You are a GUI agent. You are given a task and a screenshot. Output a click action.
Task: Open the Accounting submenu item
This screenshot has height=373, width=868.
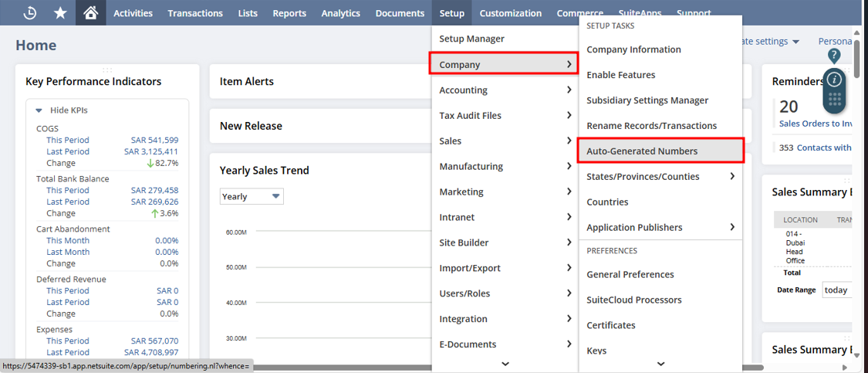464,90
